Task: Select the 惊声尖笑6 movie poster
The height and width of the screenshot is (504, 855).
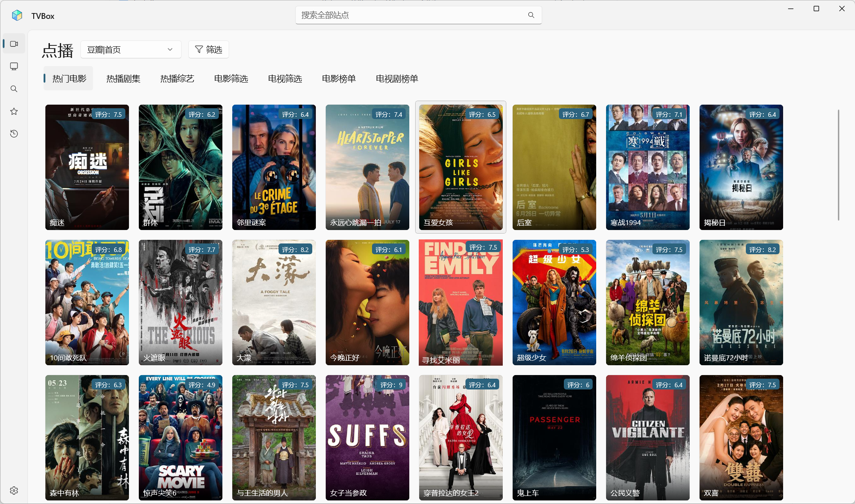Action: pyautogui.click(x=181, y=438)
